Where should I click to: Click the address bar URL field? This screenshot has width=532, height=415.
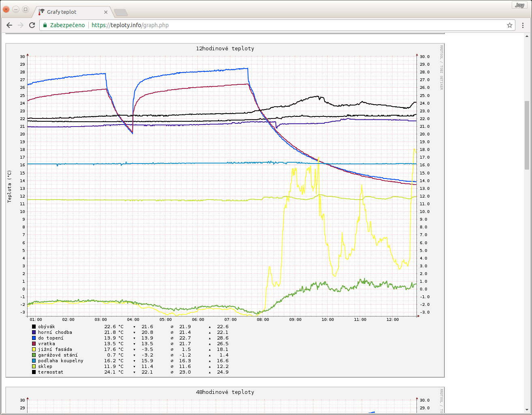284,25
